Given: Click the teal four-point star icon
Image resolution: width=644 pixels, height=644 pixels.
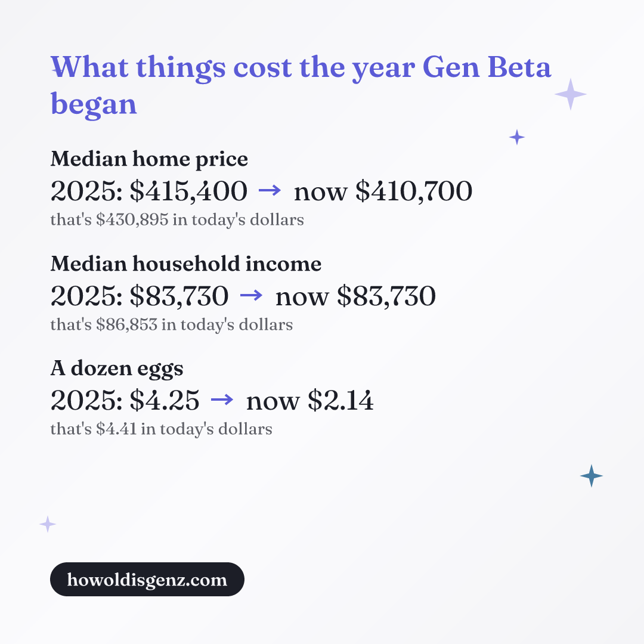Looking at the screenshot, I should click(592, 476).
